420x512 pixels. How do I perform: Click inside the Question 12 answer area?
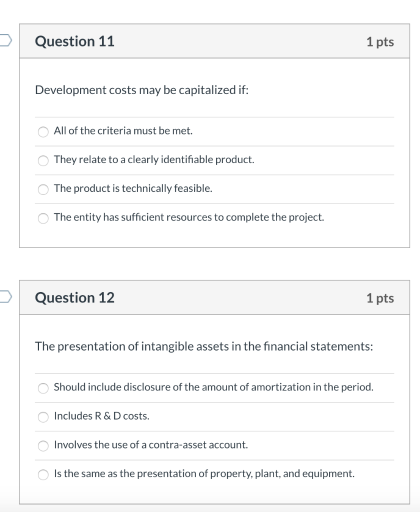[210, 430]
